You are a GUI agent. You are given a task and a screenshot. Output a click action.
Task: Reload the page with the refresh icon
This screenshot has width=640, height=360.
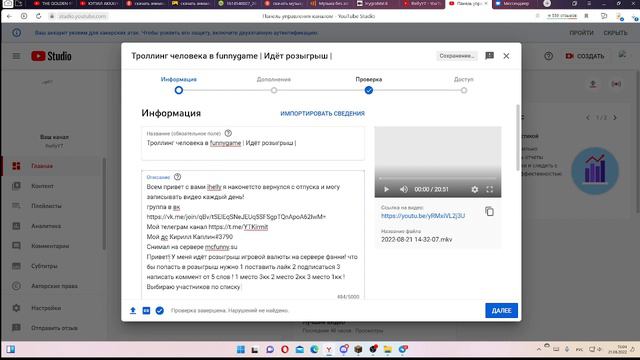(38, 16)
